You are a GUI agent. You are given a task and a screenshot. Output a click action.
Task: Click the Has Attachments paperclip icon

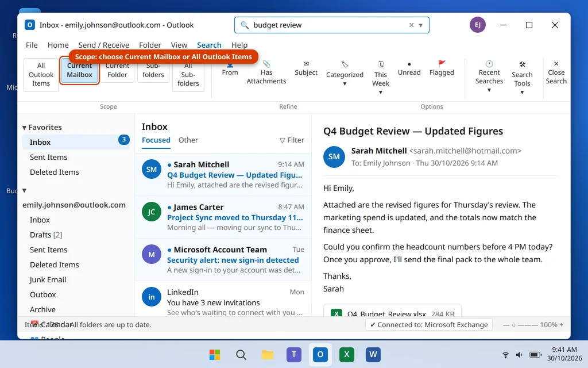(x=266, y=64)
